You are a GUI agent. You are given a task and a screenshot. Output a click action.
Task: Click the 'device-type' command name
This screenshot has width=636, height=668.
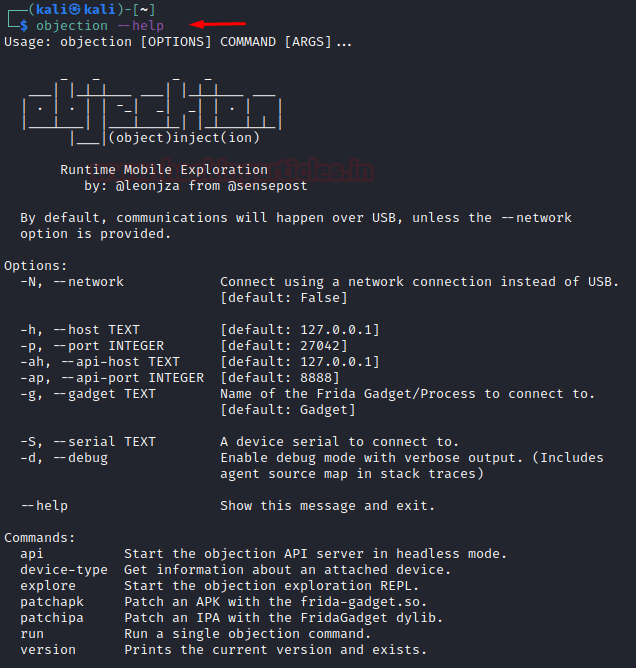point(64,570)
